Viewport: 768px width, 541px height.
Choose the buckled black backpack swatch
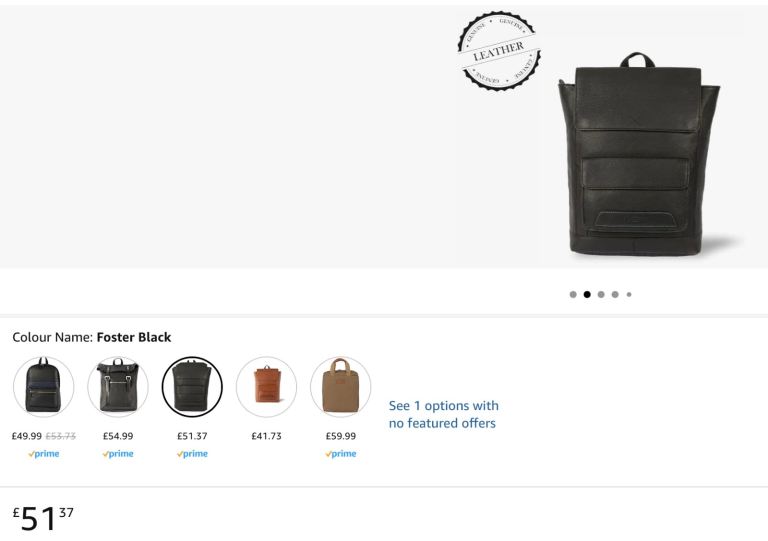pos(118,387)
